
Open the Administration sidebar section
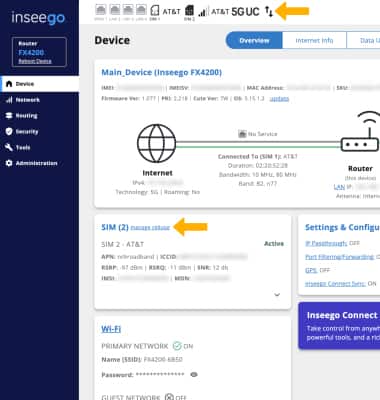pyautogui.click(x=40, y=163)
